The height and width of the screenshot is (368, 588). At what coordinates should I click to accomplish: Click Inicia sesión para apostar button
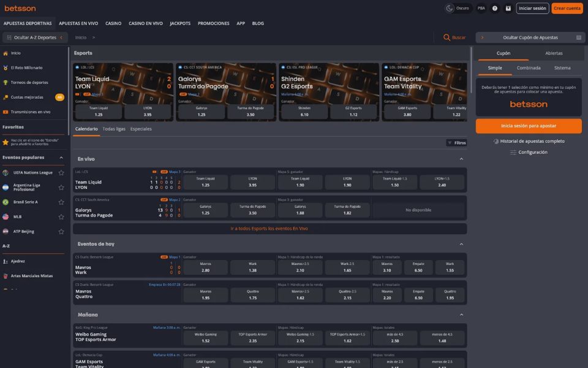point(529,126)
